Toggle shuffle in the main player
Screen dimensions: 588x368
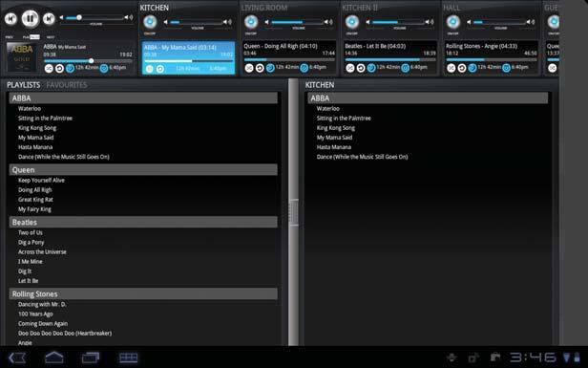49,69
